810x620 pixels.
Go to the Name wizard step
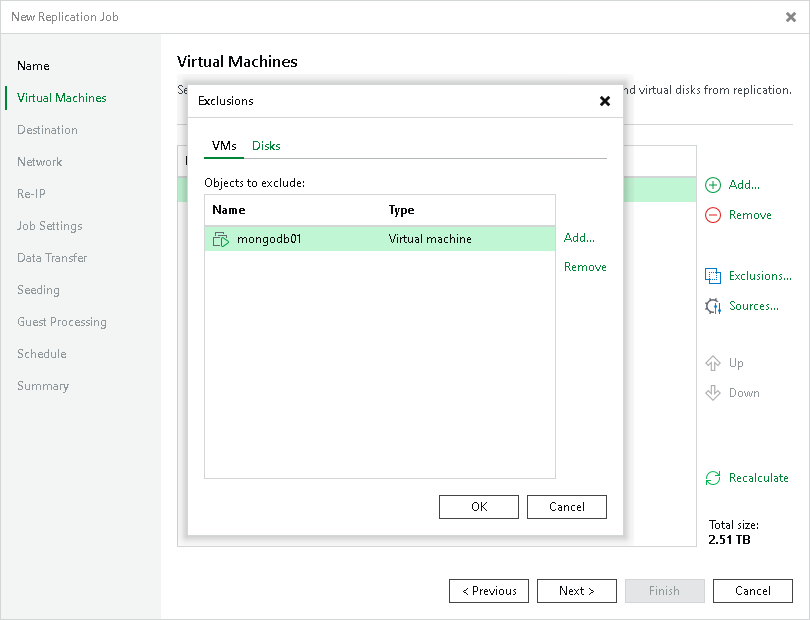33,66
